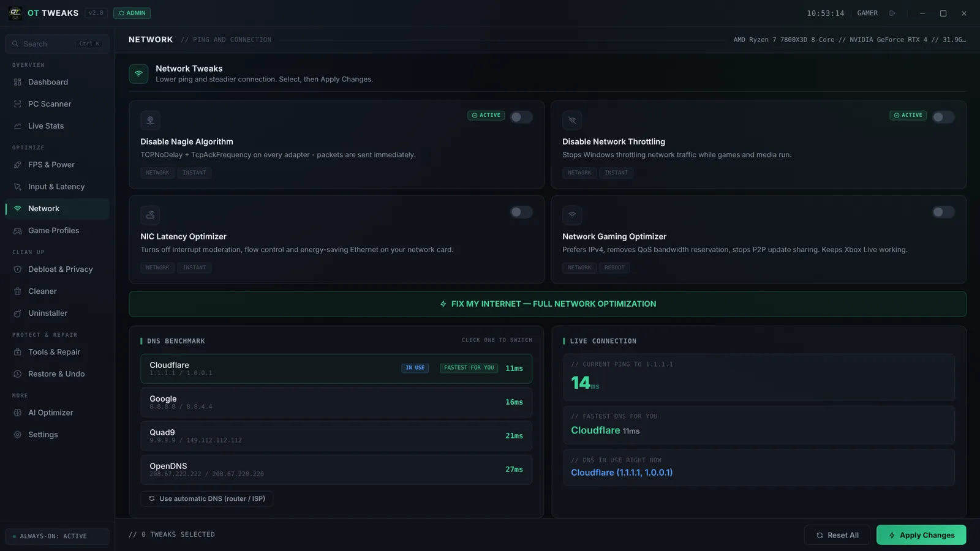Click the logout icon next to GAMER
The image size is (980, 551).
pos(892,13)
